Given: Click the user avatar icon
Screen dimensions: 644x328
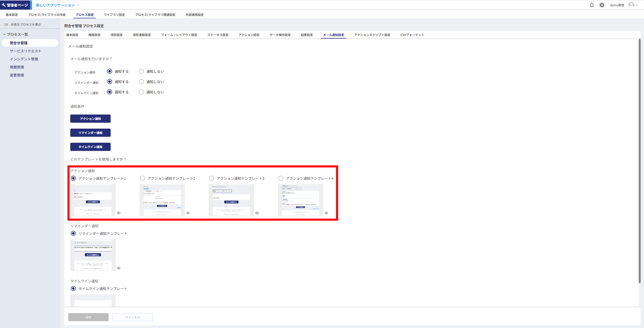Looking at the screenshot, I should pos(631,5).
